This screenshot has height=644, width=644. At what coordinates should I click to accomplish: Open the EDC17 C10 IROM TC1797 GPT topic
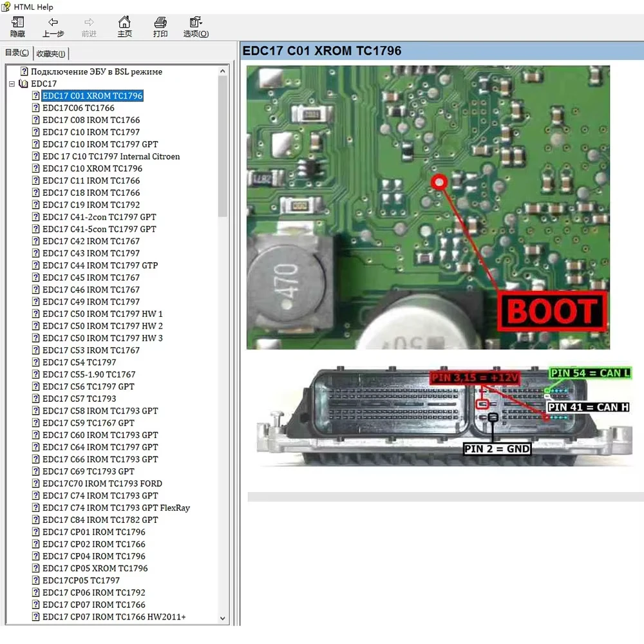click(100, 144)
